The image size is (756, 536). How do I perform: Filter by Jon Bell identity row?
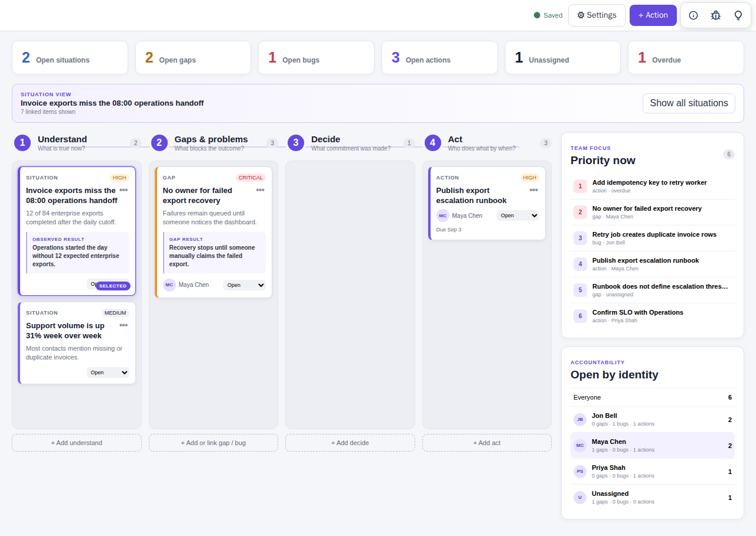click(653, 420)
